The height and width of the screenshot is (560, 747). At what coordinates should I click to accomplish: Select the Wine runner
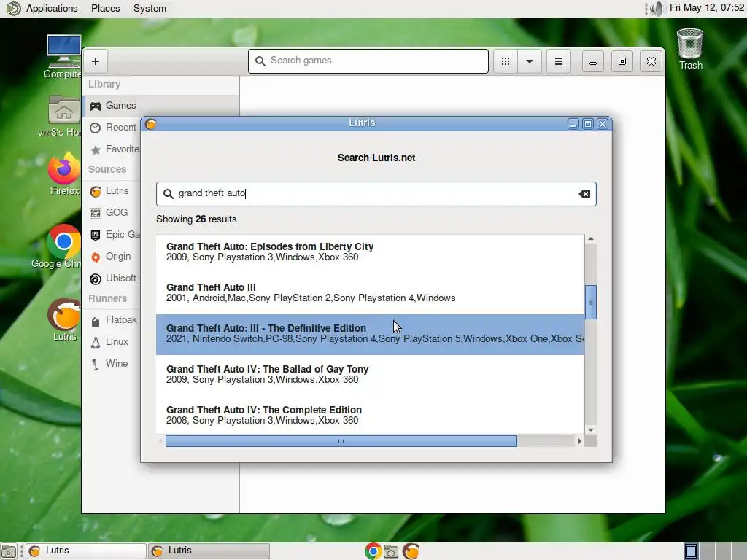click(x=109, y=363)
